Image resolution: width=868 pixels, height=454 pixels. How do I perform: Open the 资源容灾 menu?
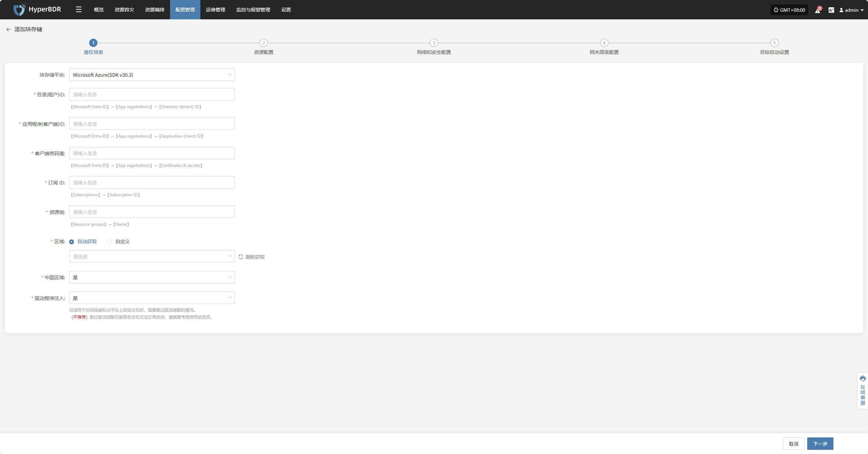coord(124,10)
